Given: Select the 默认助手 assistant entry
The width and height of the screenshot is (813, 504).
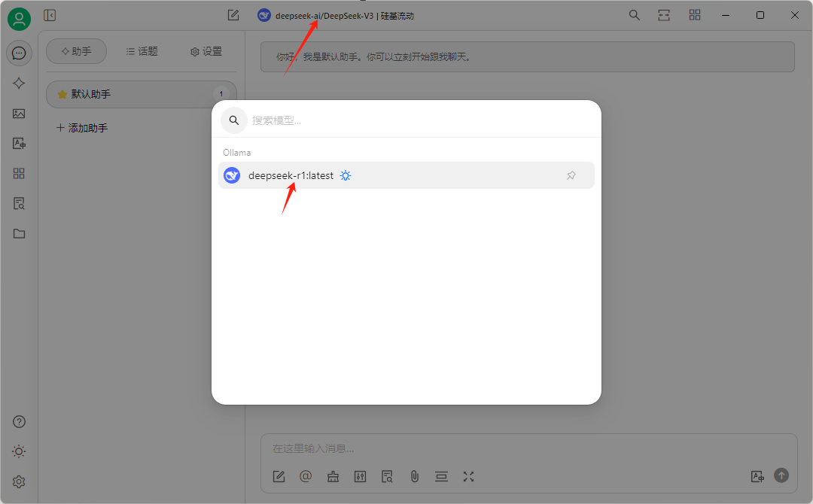Looking at the screenshot, I should tap(141, 94).
